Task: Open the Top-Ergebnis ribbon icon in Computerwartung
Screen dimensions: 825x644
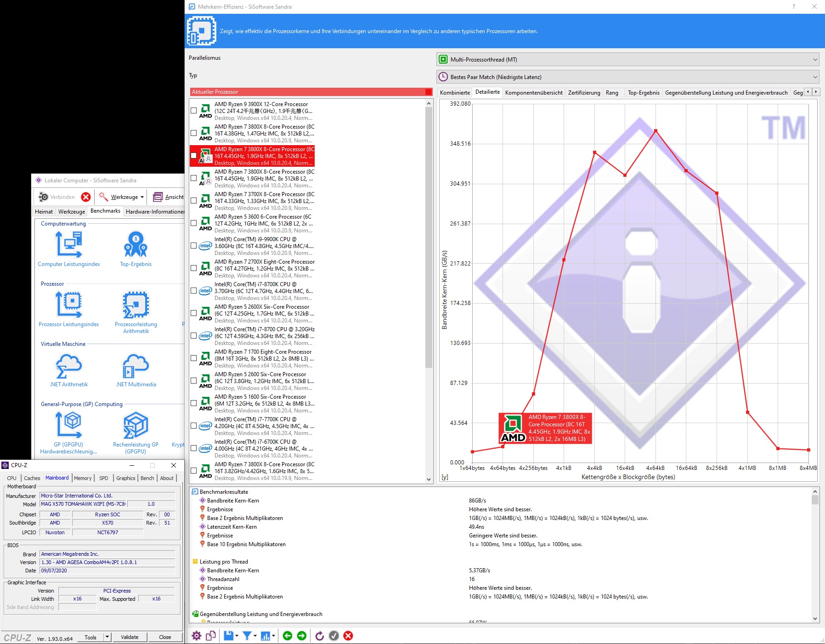Action: point(136,244)
